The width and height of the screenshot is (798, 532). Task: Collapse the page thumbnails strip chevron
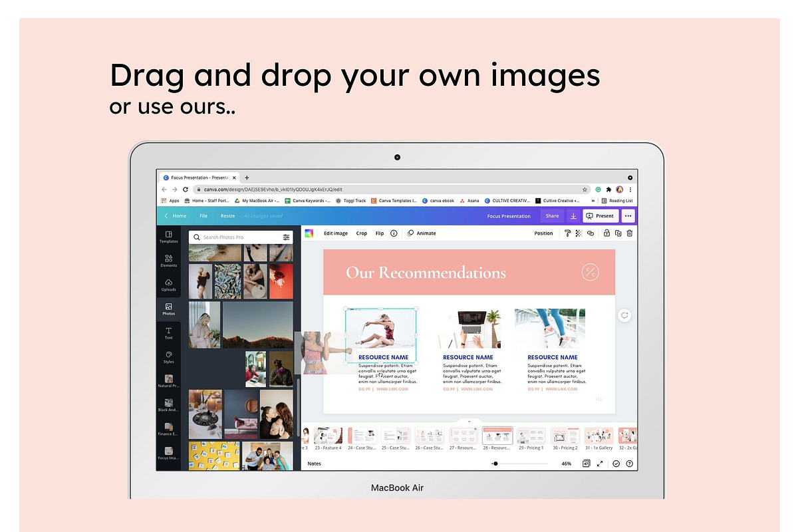pos(469,422)
